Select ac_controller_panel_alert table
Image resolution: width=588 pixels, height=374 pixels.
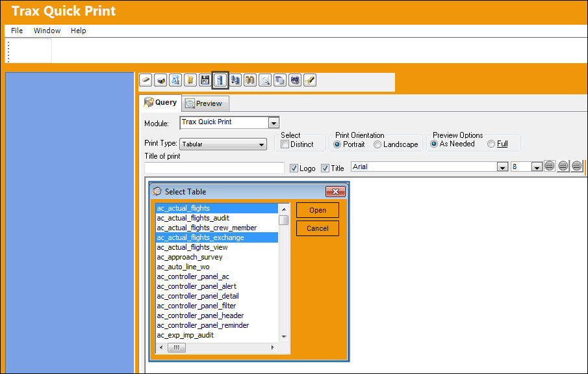(x=217, y=286)
